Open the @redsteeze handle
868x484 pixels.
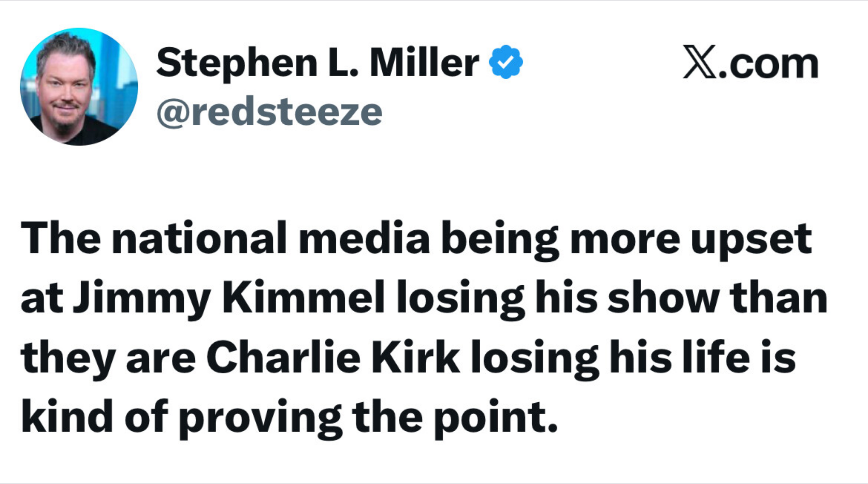269,112
